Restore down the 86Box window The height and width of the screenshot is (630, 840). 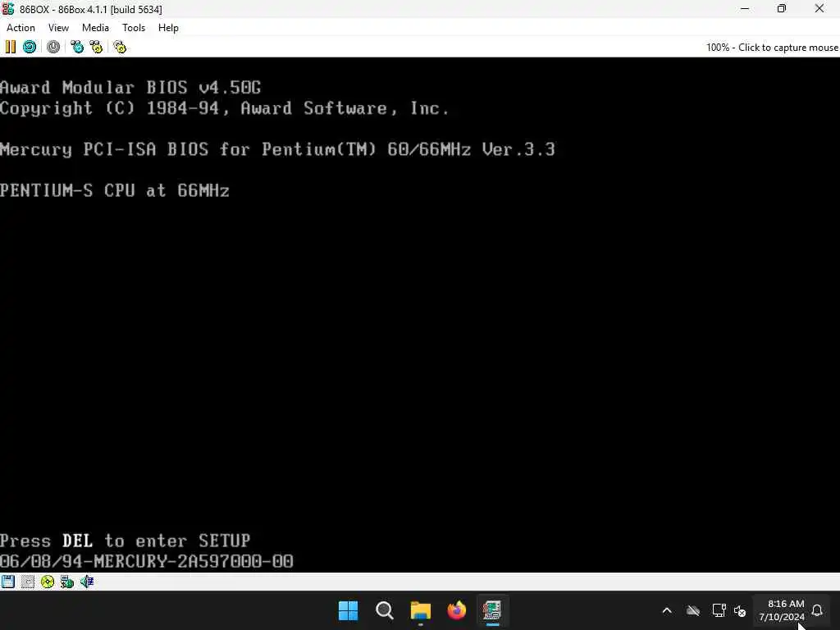(x=782, y=8)
